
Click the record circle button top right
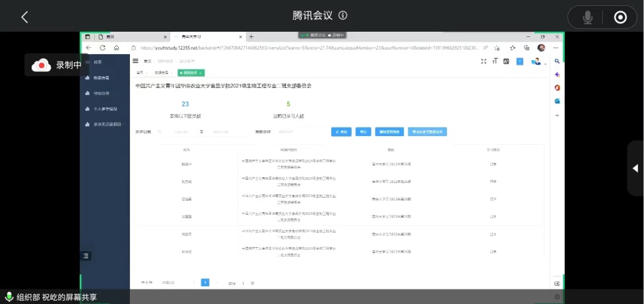coord(620,17)
